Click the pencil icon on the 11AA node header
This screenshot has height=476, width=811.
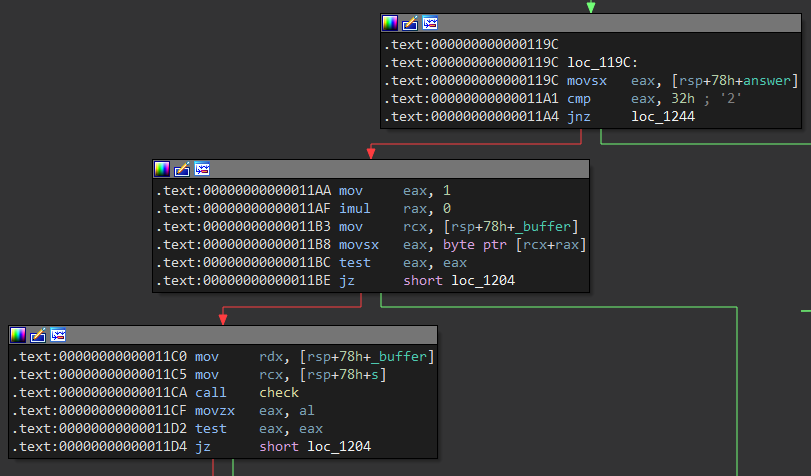point(182,169)
